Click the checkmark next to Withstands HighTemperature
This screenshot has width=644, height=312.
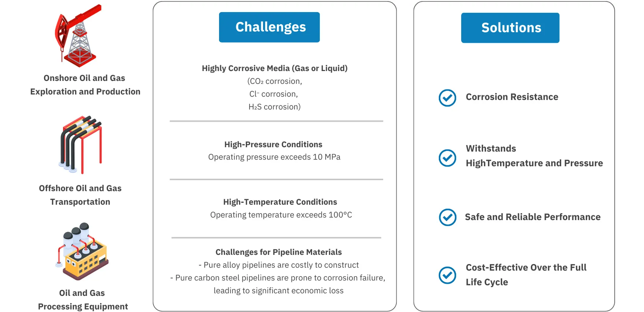[x=447, y=158]
